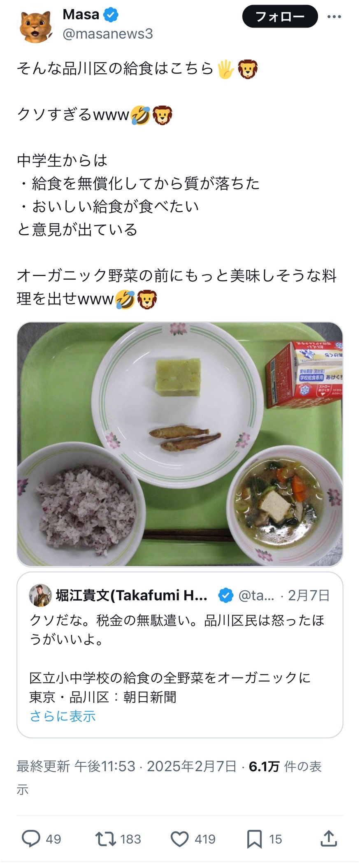Click the reply speech bubble icon
The width and height of the screenshot is (360, 868).
click(x=31, y=839)
